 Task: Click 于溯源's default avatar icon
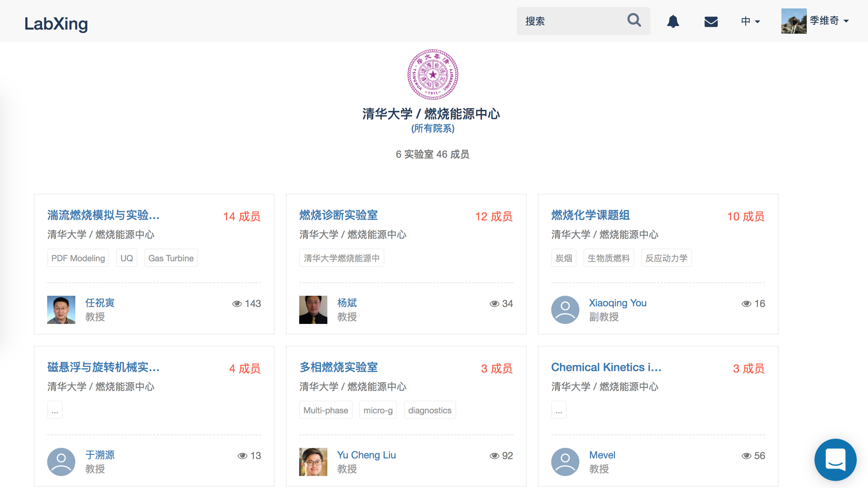pos(61,462)
